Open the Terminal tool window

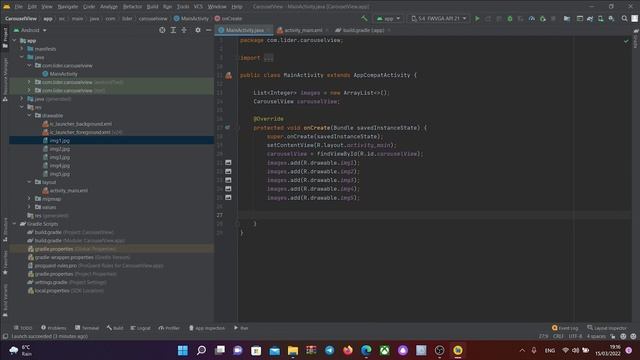click(87, 328)
